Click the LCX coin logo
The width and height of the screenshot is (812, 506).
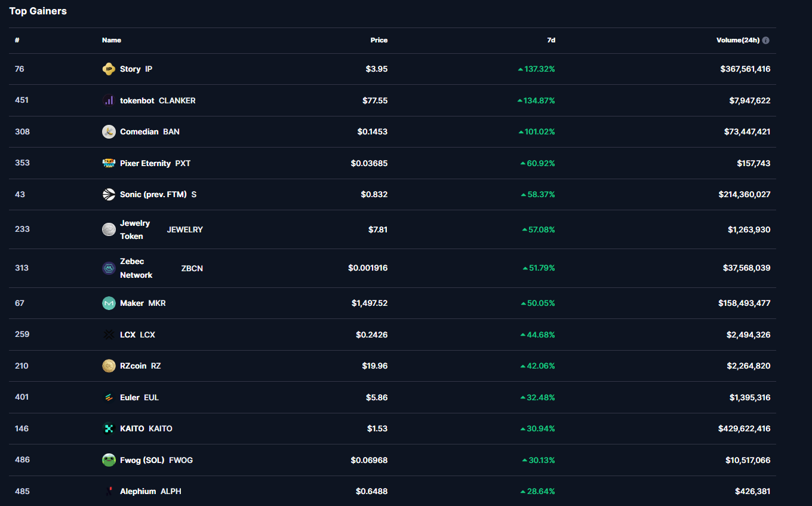109,335
